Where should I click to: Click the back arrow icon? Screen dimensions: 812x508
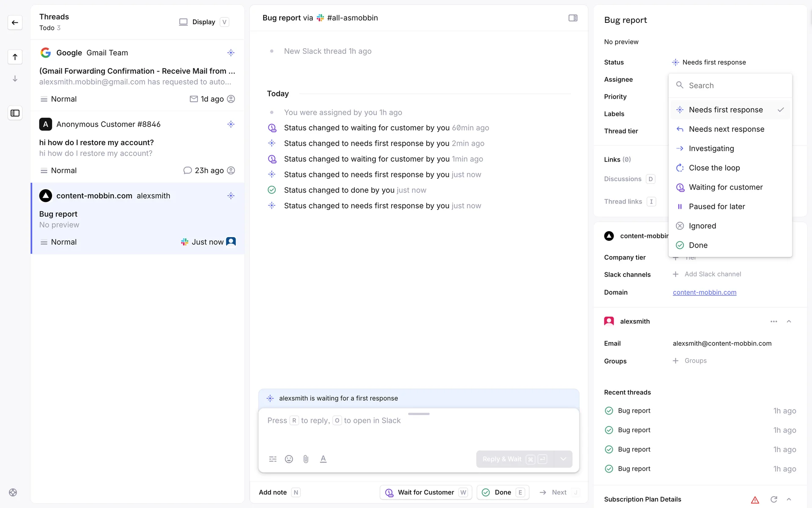(15, 22)
